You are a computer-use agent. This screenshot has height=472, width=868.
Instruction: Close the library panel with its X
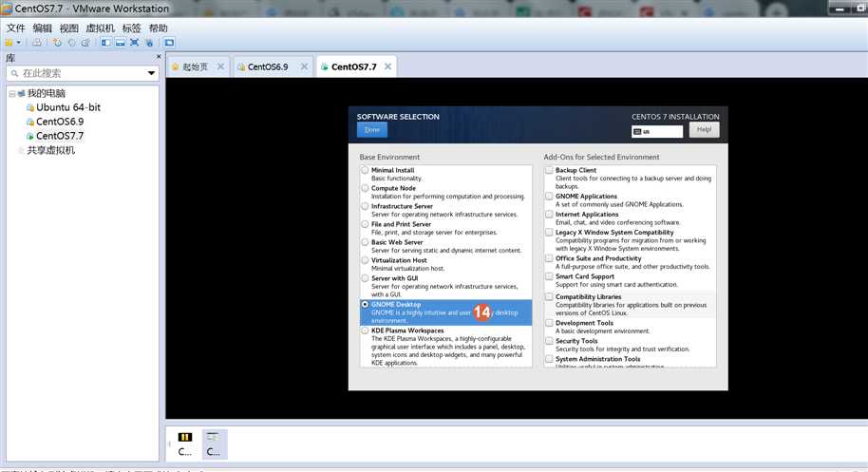point(159,56)
